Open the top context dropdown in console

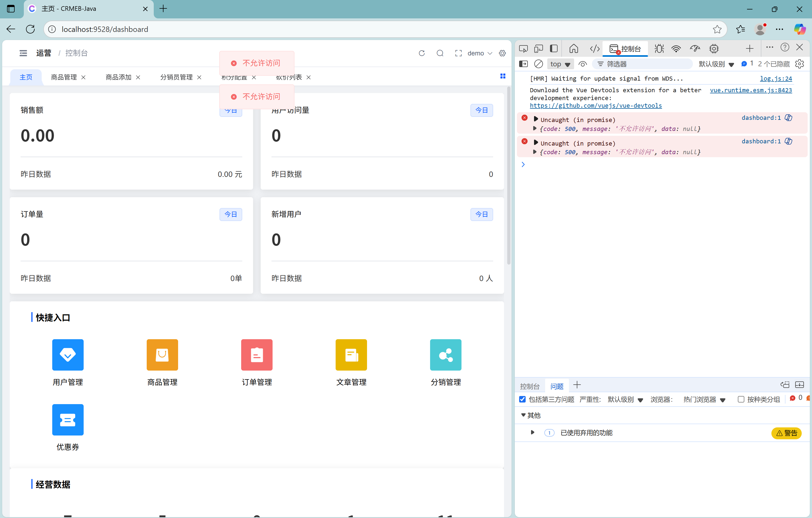[560, 64]
